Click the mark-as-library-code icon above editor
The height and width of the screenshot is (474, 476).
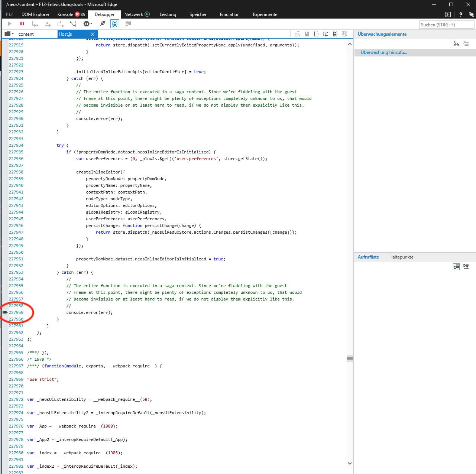(335, 34)
